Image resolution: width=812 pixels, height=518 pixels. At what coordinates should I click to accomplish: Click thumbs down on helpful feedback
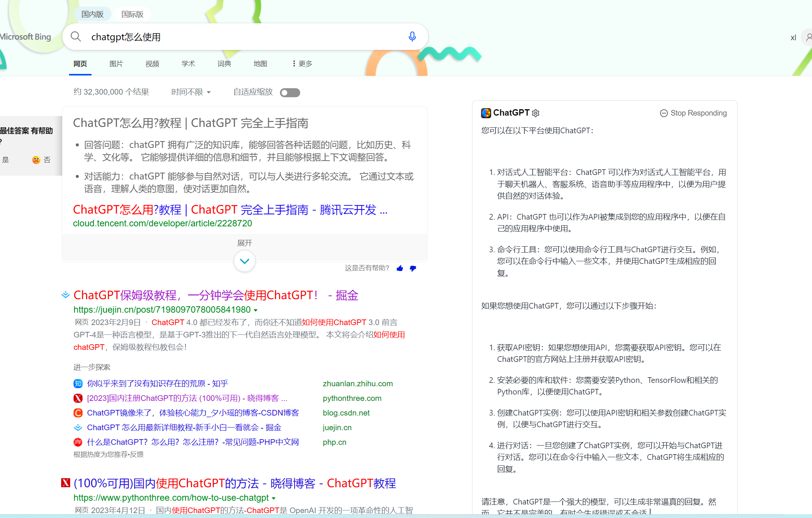click(413, 268)
